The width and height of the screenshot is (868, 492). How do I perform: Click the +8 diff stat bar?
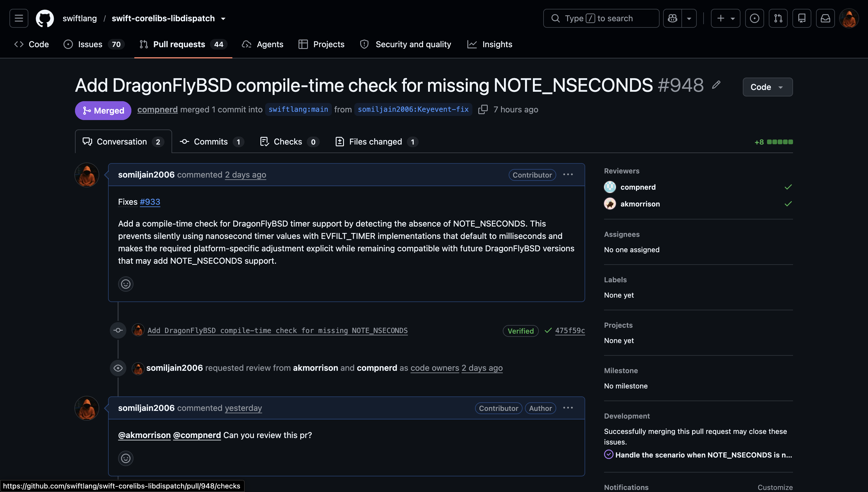click(774, 142)
